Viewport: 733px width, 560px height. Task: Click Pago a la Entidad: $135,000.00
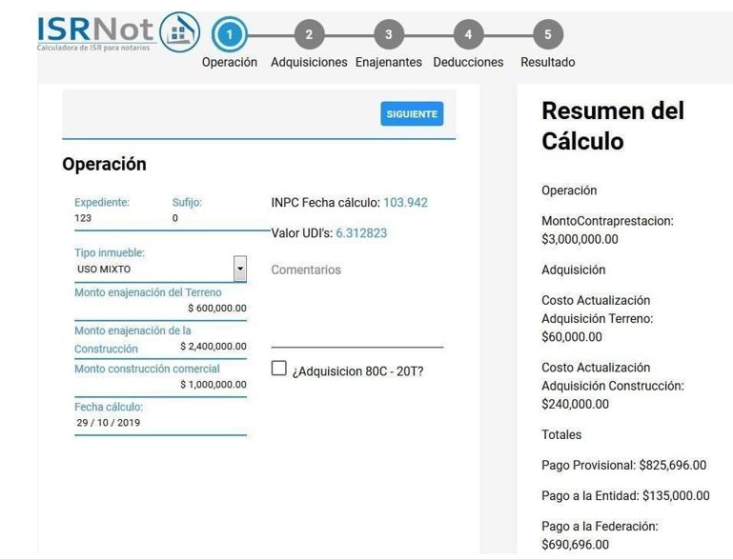625,496
